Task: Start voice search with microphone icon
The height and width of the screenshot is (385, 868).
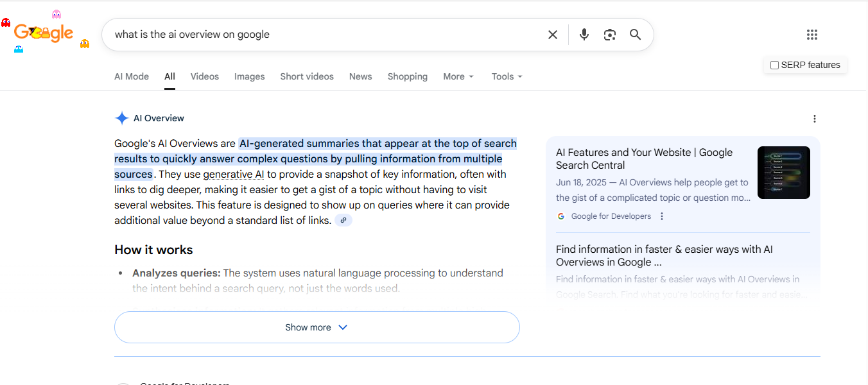Action: (584, 35)
